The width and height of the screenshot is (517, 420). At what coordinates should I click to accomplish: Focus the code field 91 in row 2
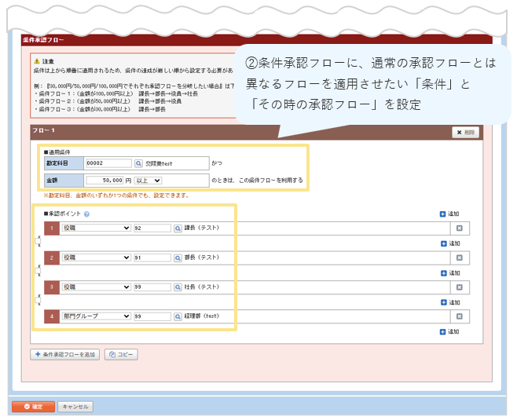[152, 257]
